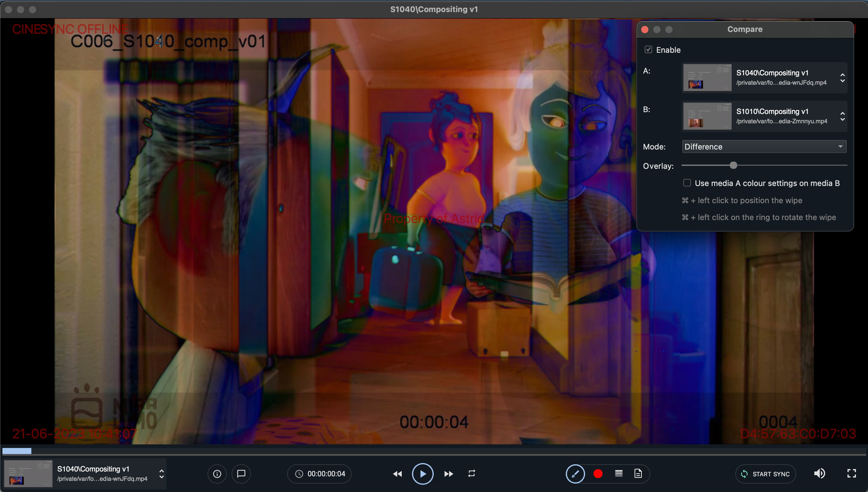Toggle the volume speaker icon
The height and width of the screenshot is (492, 868).
(819, 473)
